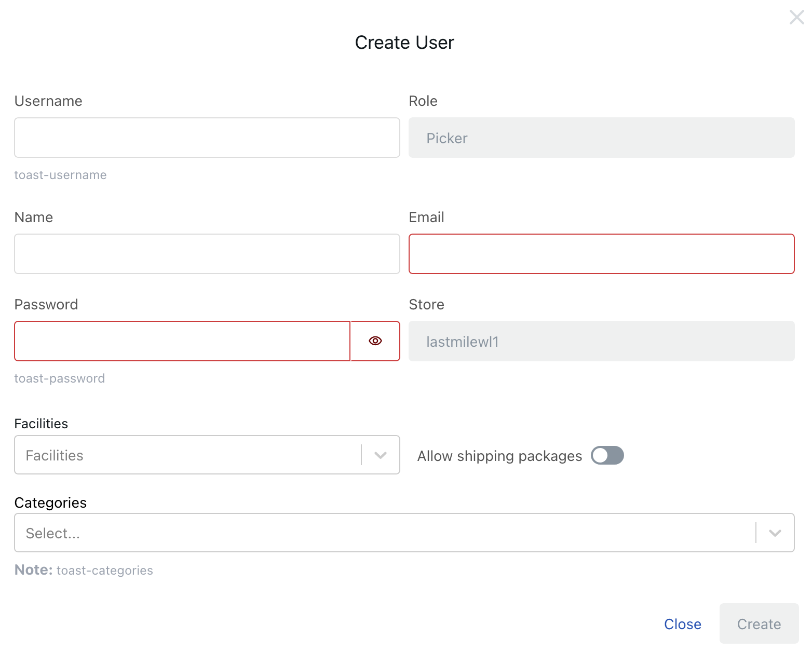The image size is (812, 652).
Task: Click the 'Allow shipping packages' label text
Action: [499, 456]
